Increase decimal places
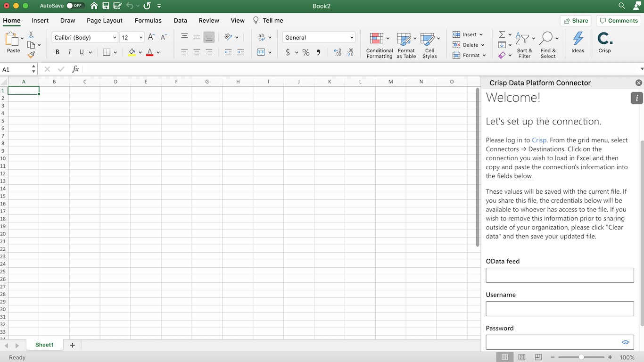644x362 pixels. (337, 52)
